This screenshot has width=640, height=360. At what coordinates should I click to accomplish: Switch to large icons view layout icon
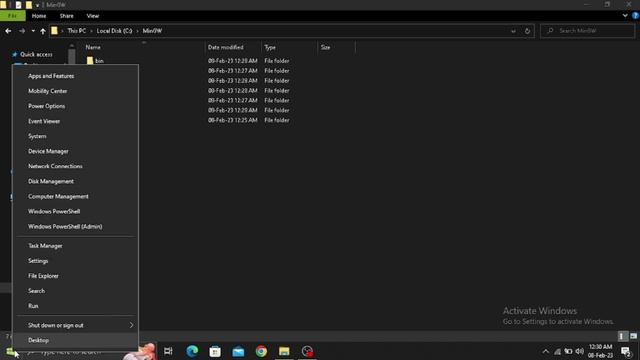point(633,336)
